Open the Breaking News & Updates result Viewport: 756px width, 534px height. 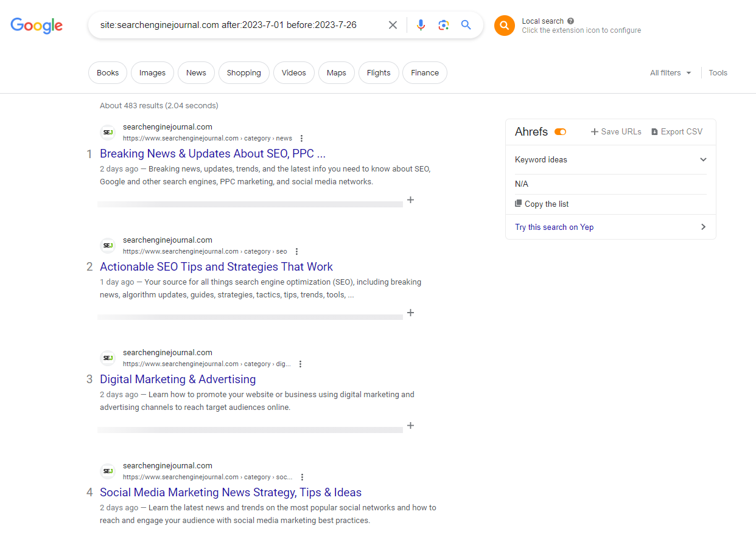(212, 153)
